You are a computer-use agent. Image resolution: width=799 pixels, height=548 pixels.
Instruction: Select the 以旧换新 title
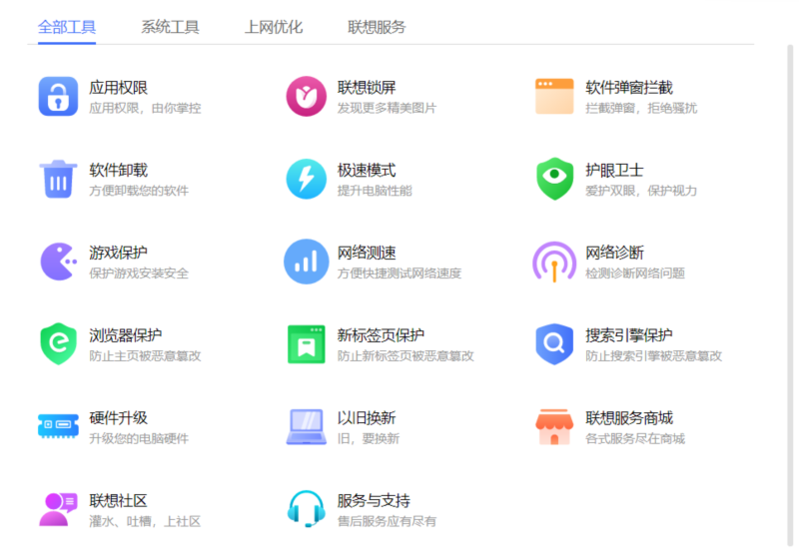(x=366, y=418)
